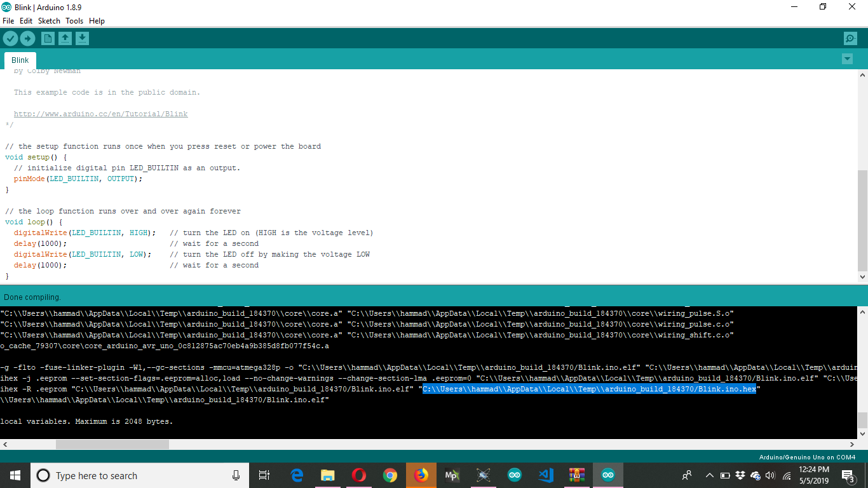Open the Serial Monitor
This screenshot has height=488, width=868.
850,39
